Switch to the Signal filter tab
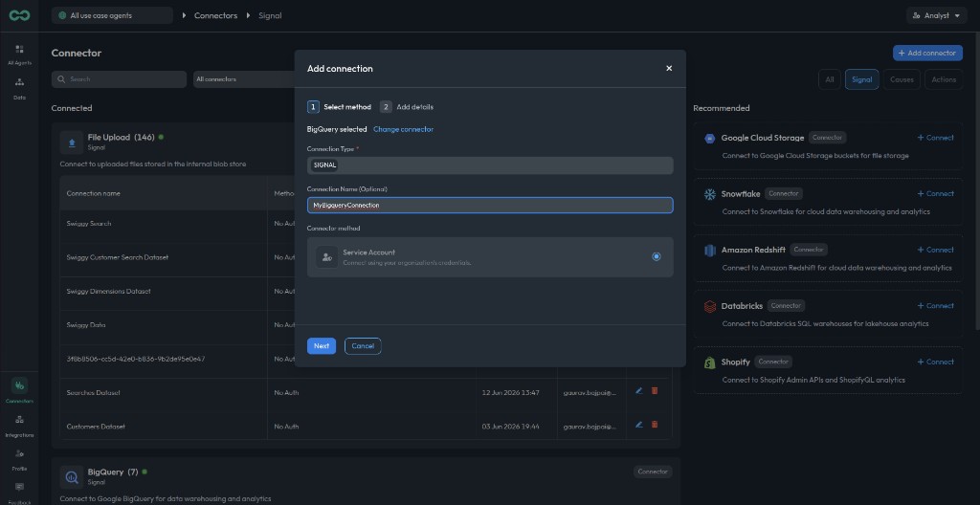 click(862, 79)
